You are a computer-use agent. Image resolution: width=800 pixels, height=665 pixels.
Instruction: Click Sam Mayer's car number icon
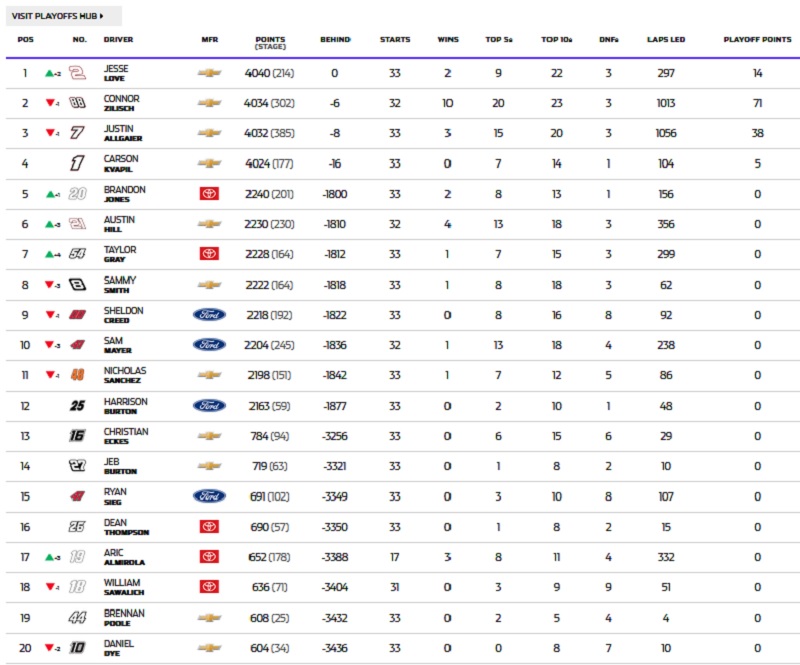pos(78,345)
